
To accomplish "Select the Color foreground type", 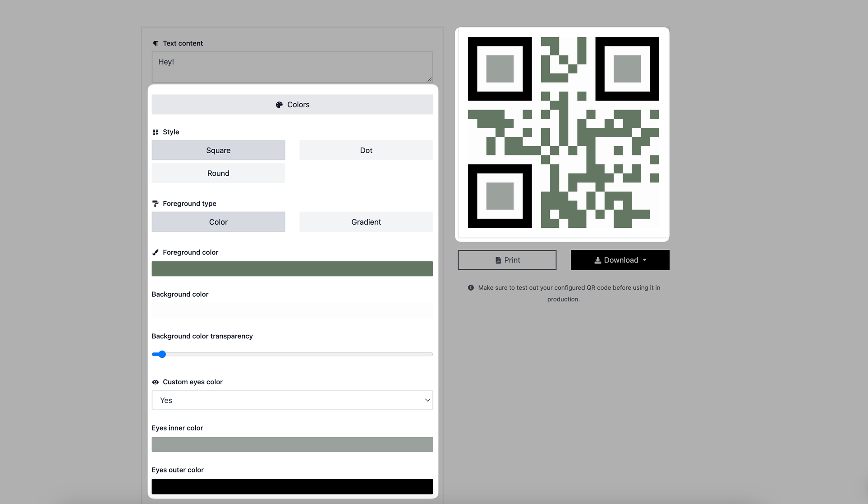I will point(218,222).
